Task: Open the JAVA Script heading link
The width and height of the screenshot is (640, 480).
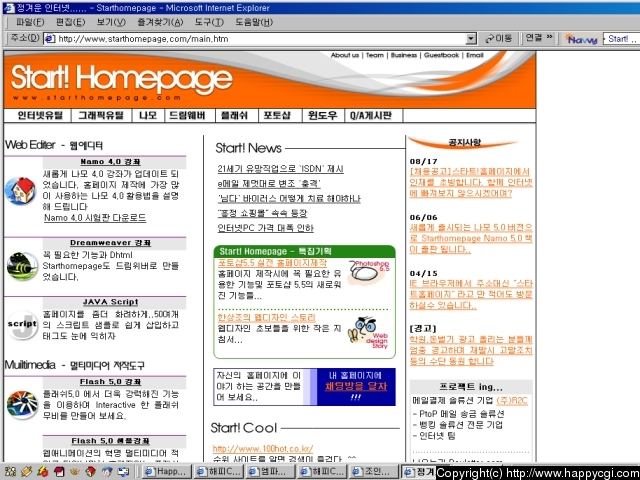Action: click(110, 302)
